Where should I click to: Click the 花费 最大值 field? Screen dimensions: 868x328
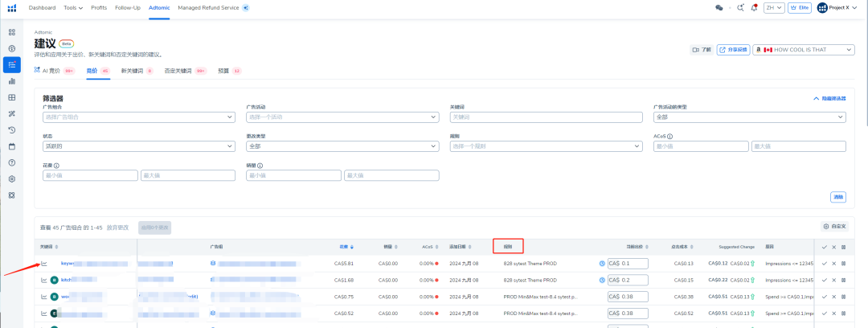point(187,175)
